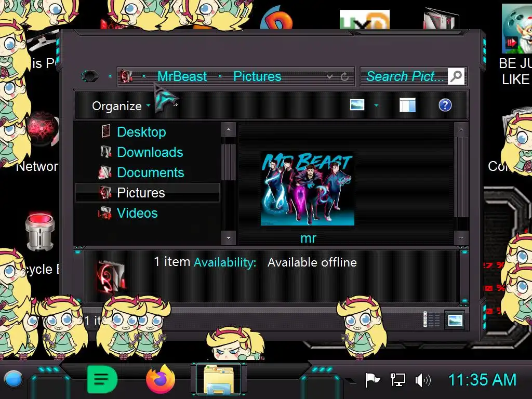The width and height of the screenshot is (532, 399).
Task: Launch Firefox from the taskbar
Action: pyautogui.click(x=161, y=379)
